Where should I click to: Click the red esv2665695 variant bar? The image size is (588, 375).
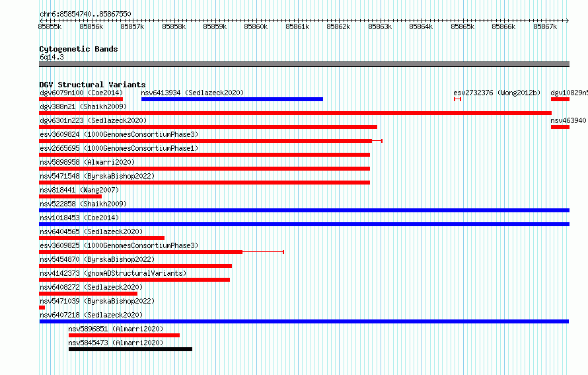coord(204,155)
